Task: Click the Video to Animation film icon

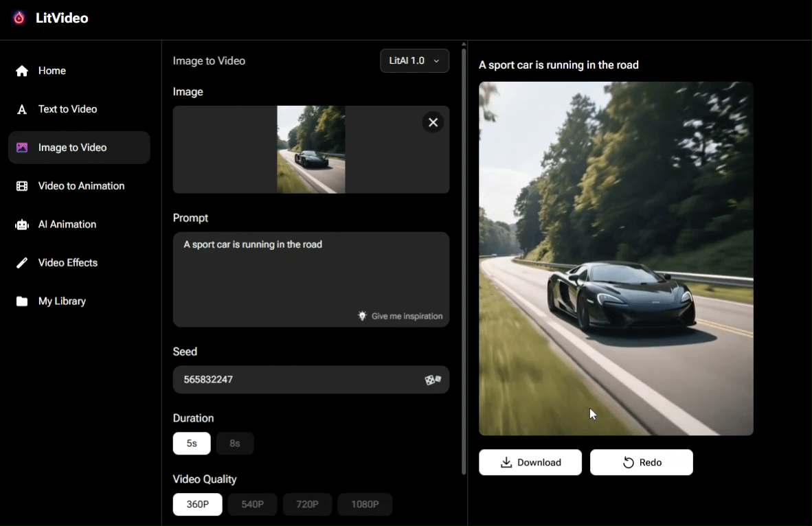Action: tap(22, 186)
